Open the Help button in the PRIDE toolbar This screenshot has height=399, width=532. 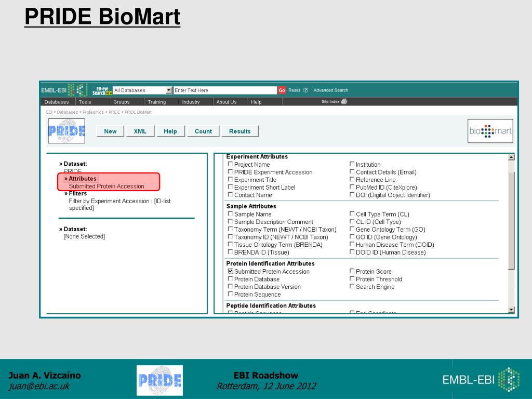coord(170,131)
